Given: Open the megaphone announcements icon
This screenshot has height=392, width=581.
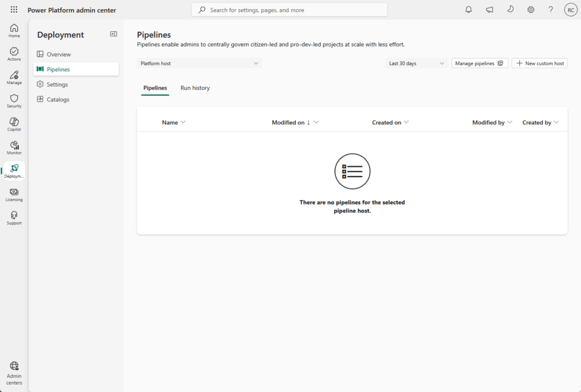Looking at the screenshot, I should click(x=490, y=10).
